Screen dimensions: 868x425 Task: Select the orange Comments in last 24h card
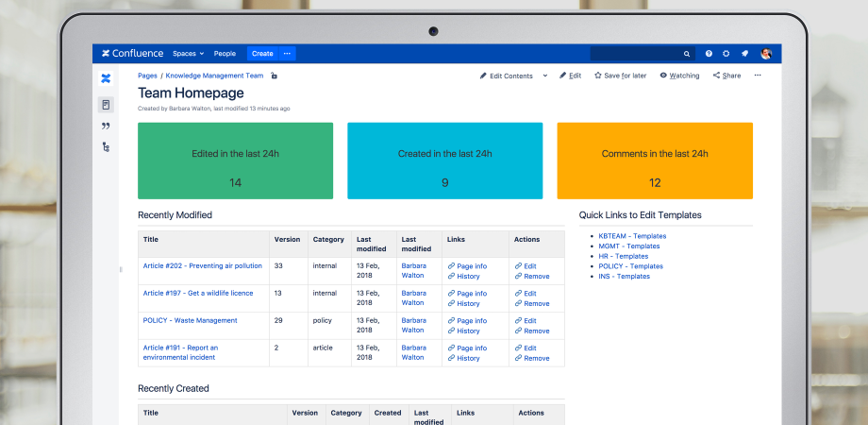[x=655, y=161]
